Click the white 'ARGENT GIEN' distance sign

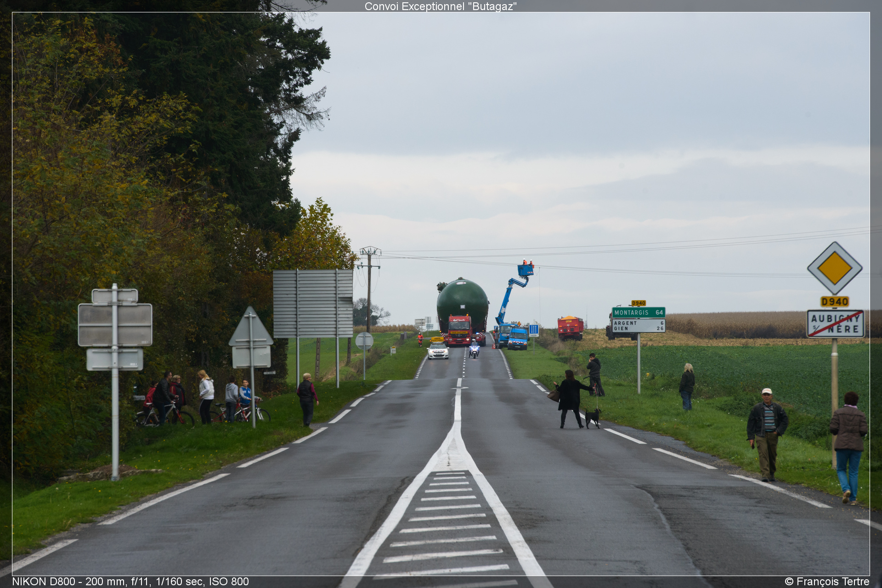click(639, 326)
